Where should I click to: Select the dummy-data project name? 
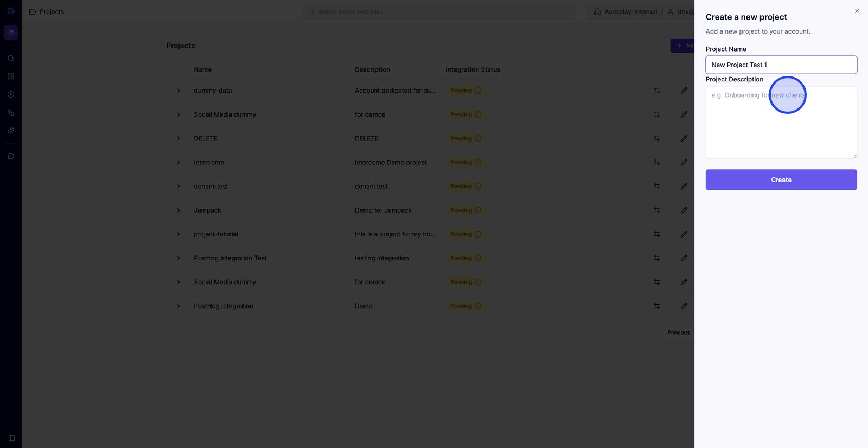(213, 91)
